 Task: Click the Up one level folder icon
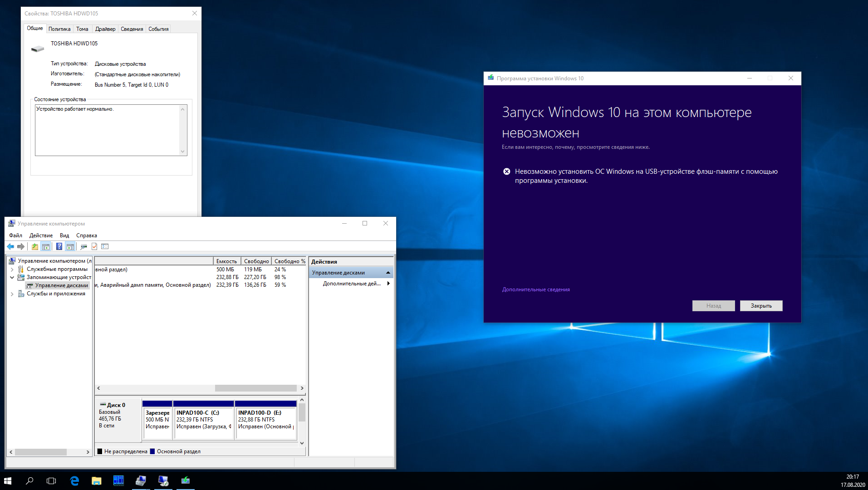coord(35,246)
